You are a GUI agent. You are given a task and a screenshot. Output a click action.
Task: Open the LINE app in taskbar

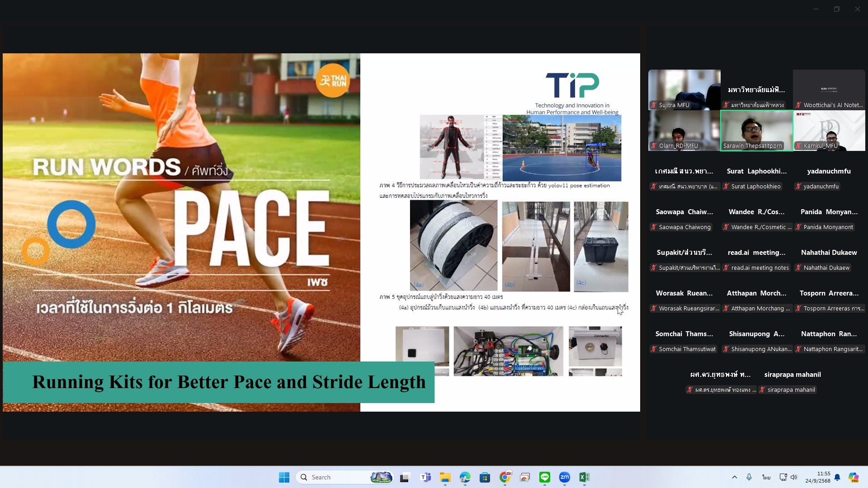[x=544, y=477]
